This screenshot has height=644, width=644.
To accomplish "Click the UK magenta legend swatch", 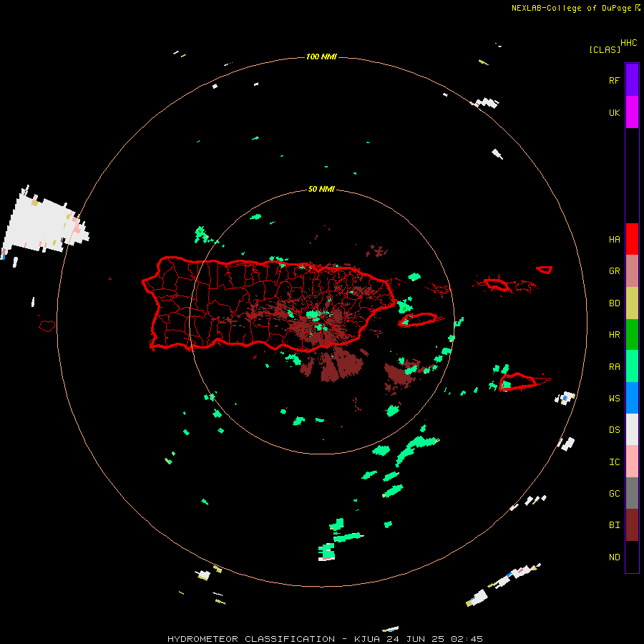I will coord(632,112).
